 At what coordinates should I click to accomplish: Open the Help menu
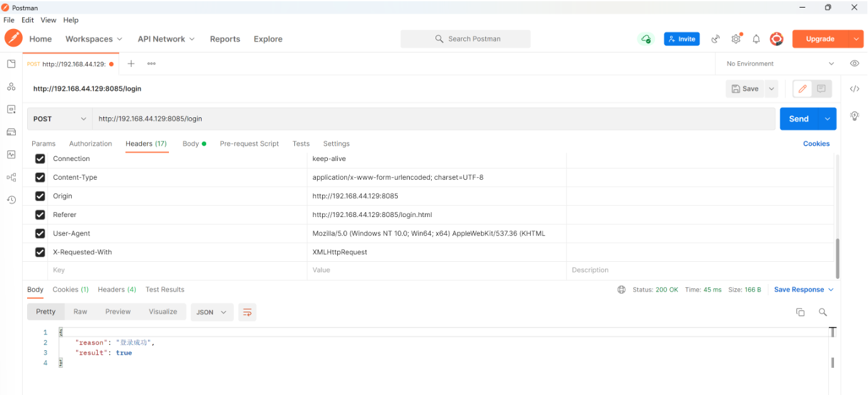pyautogui.click(x=71, y=20)
